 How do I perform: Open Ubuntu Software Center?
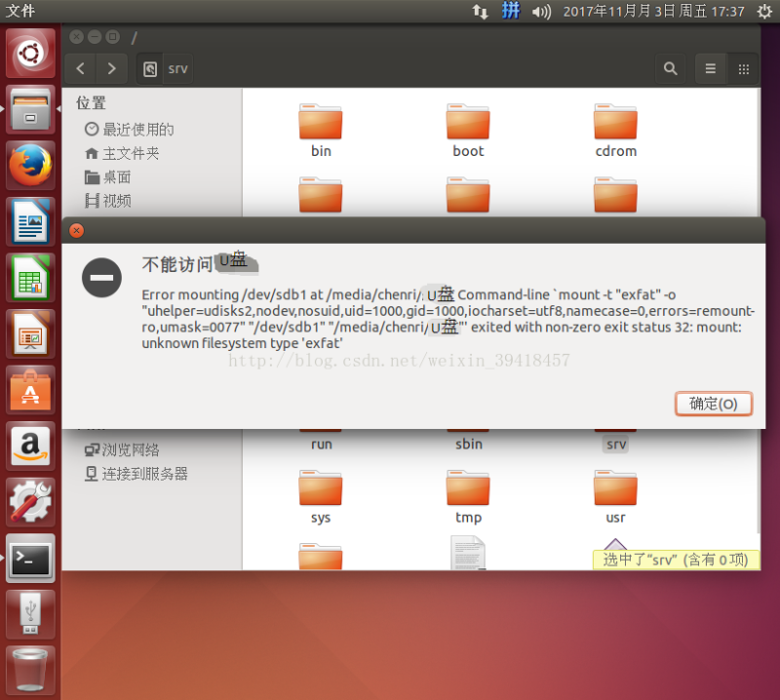(30, 391)
